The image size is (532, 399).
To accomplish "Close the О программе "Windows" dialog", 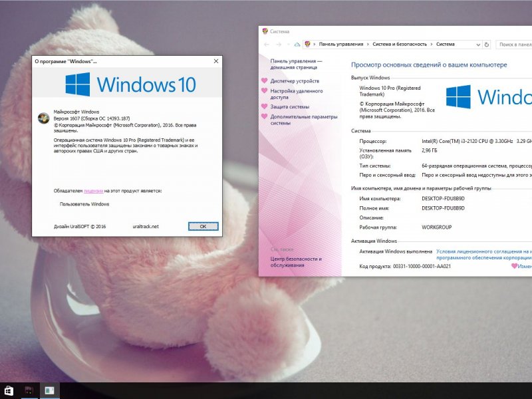I will pyautogui.click(x=215, y=61).
